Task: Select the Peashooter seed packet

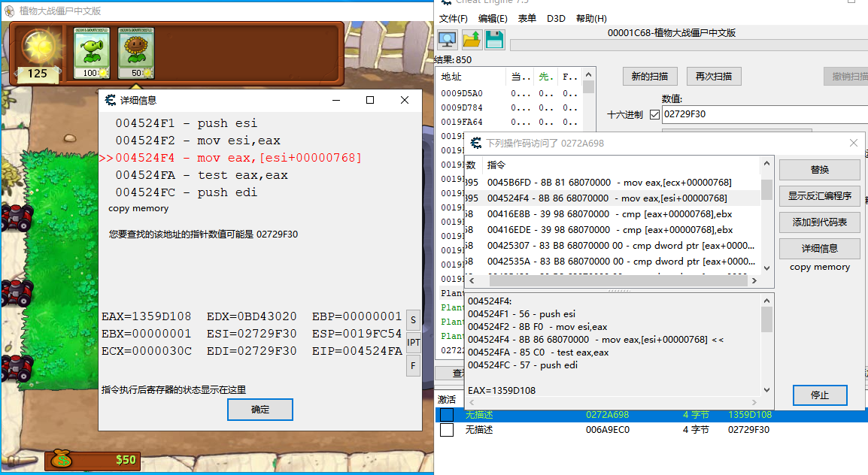Action: pos(91,53)
